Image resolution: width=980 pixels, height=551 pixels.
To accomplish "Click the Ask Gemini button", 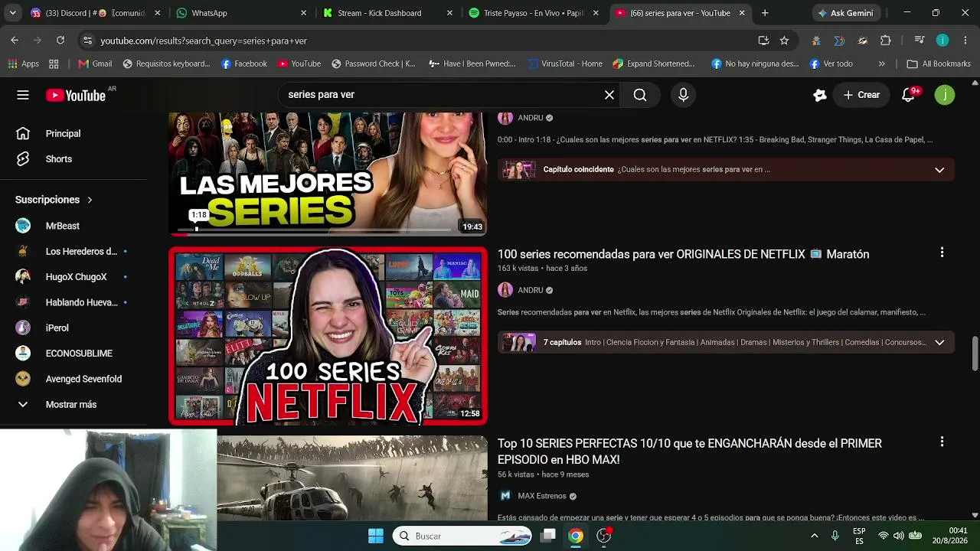I will pos(845,13).
